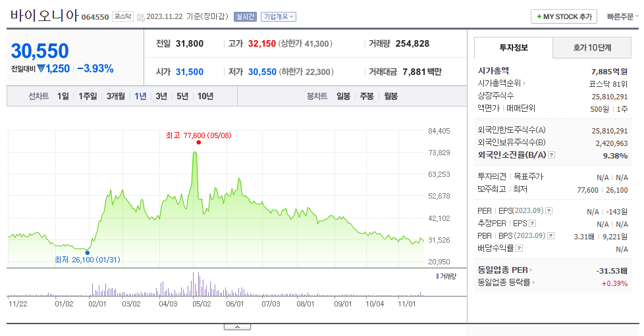This screenshot has height=336, width=644.
Task: Open help icon next to PBR BPS(2023.09)
Action: point(550,236)
